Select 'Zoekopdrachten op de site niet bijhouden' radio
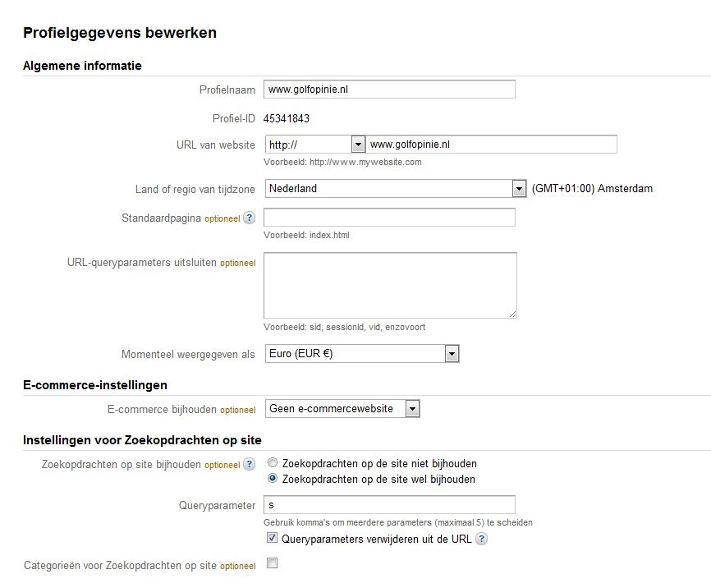 point(273,463)
